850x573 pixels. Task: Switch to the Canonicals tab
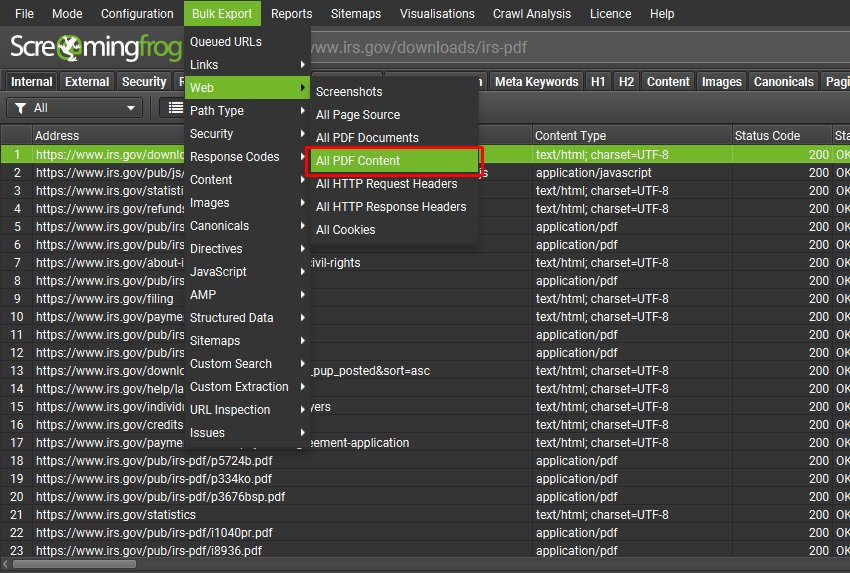[x=783, y=82]
